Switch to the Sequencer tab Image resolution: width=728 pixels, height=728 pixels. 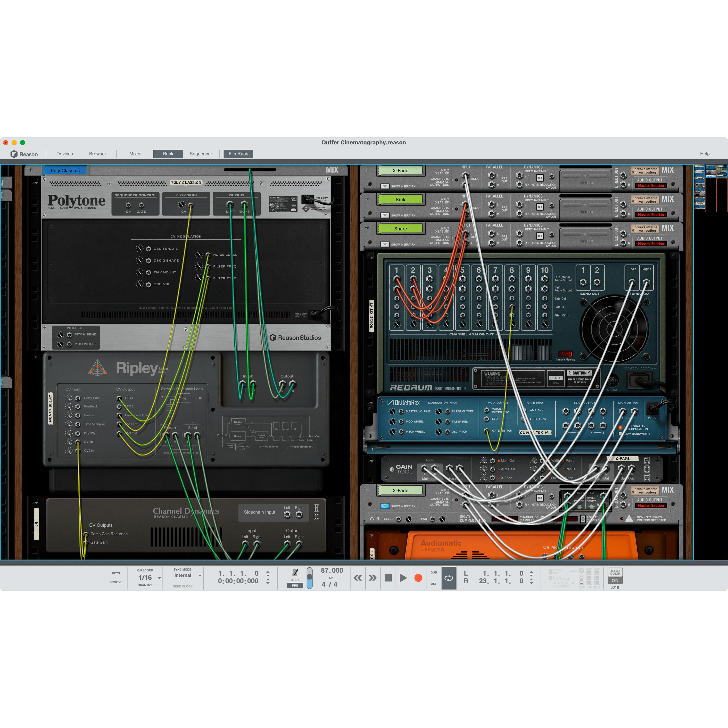201,154
